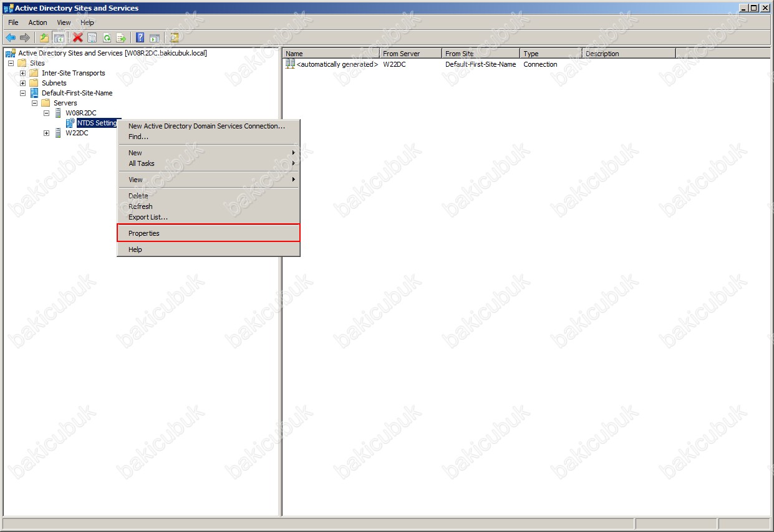Expand the Inter-Site Transports node
Image resolution: width=774 pixels, height=532 pixels.
tap(22, 73)
